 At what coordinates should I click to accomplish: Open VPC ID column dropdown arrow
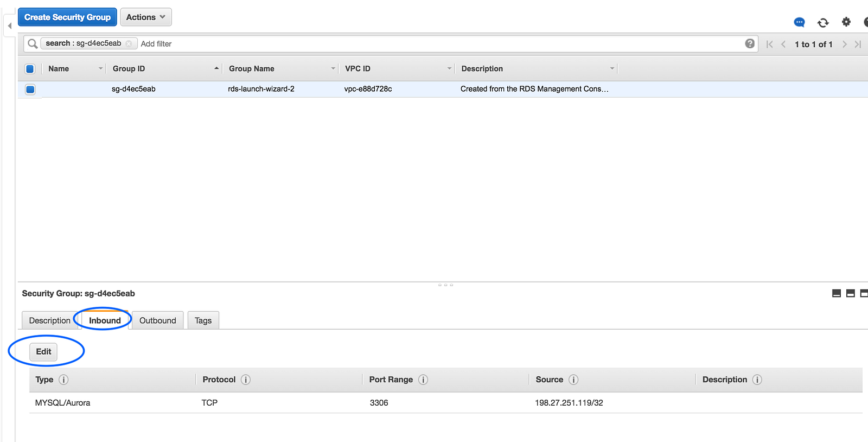point(449,68)
